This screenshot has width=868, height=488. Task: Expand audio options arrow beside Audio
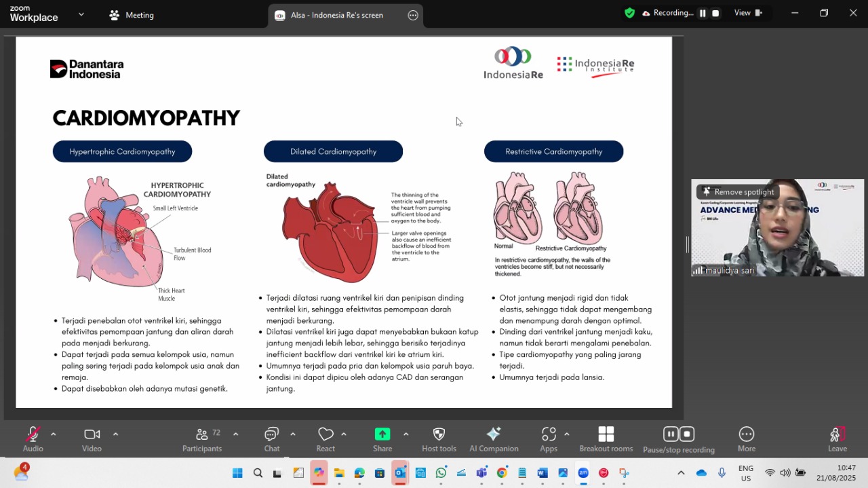(x=54, y=434)
